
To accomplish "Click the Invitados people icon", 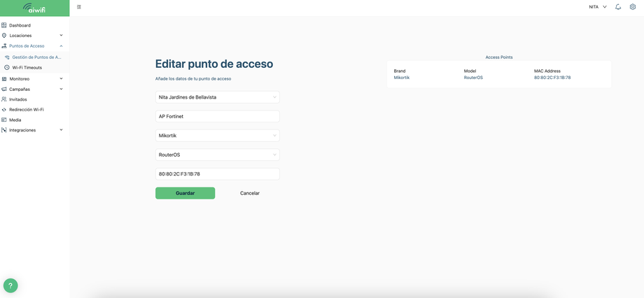I will (x=4, y=99).
